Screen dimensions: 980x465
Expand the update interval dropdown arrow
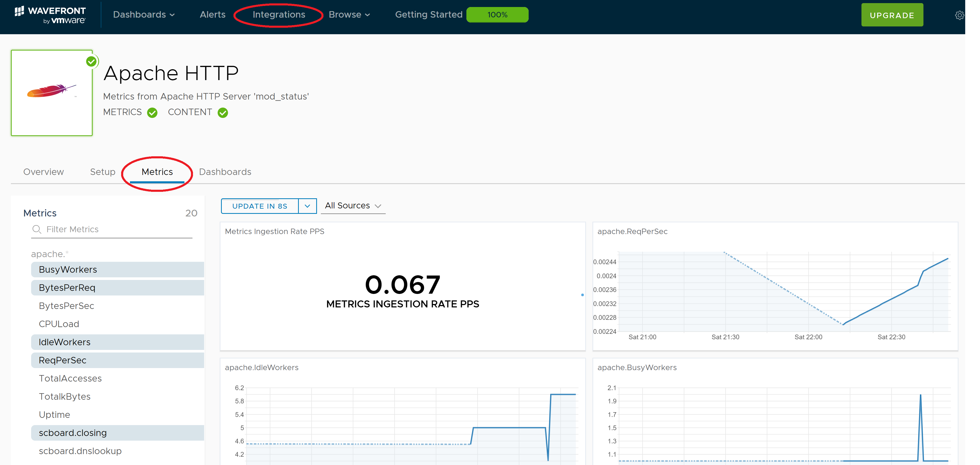307,206
